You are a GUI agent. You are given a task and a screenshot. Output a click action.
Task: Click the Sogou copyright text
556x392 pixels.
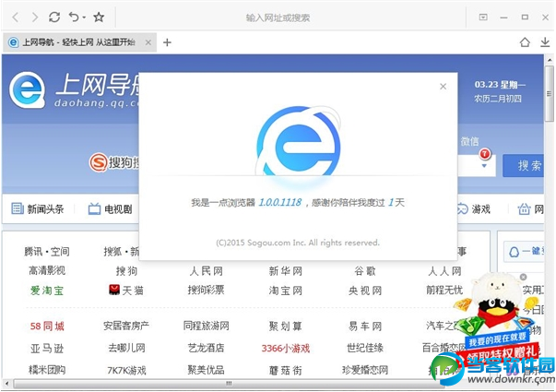click(x=298, y=243)
